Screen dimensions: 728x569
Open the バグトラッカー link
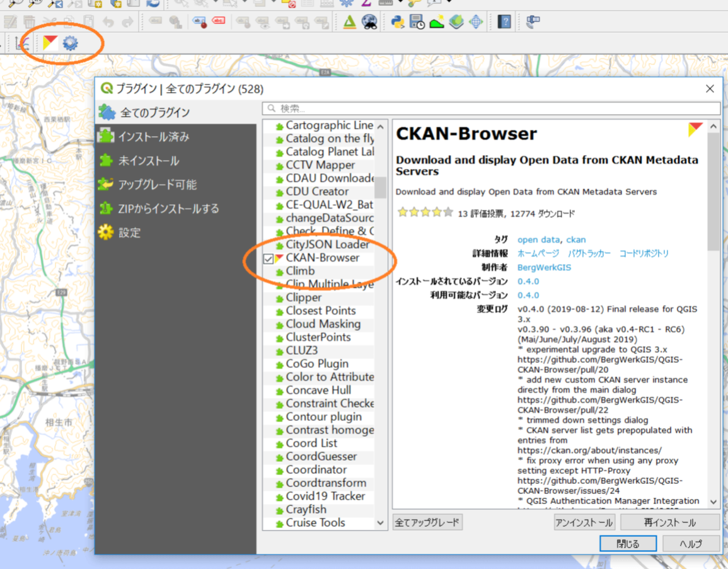click(589, 253)
